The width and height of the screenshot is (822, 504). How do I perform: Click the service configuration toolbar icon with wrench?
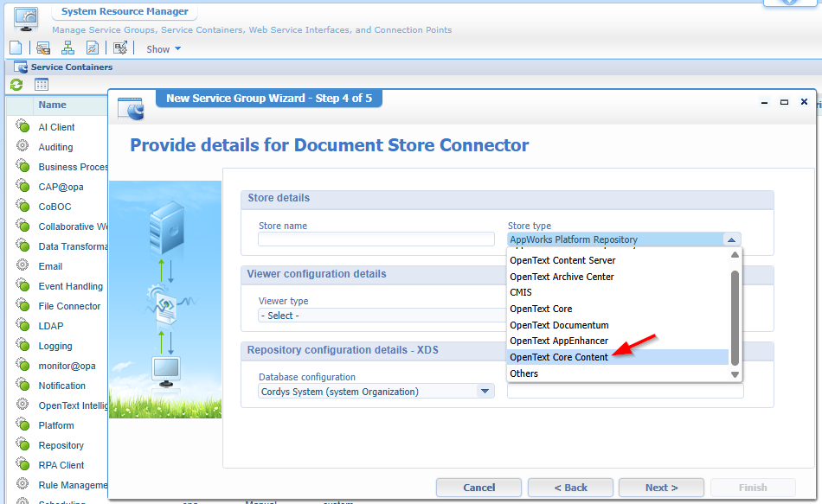point(43,48)
